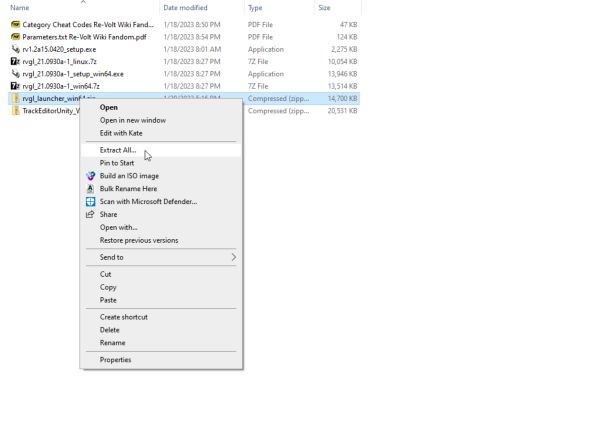Click the 13,514 KB size cell
600x428 pixels.
click(x=342, y=86)
